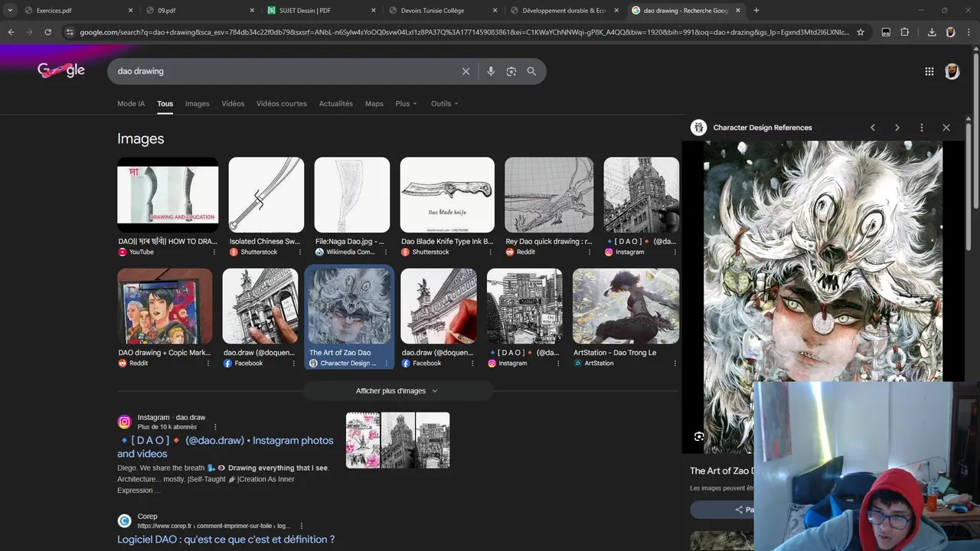Open the File:Naga Dao.jpg thumbnail
Screen dimensions: 980x551
(352, 195)
